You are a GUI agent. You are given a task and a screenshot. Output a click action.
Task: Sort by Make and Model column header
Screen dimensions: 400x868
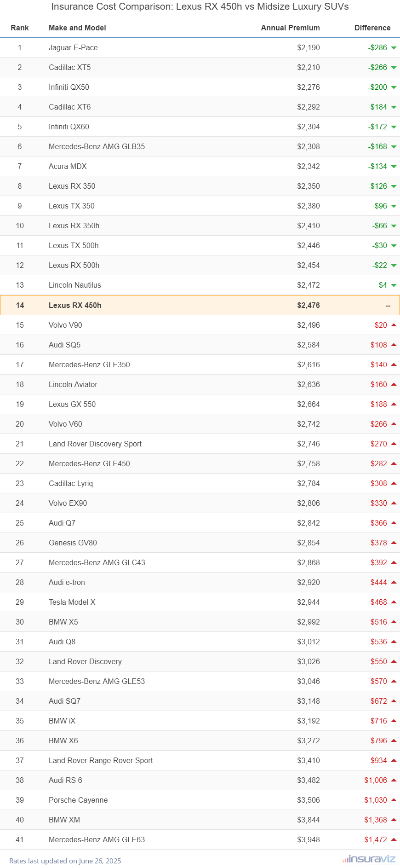(x=77, y=28)
